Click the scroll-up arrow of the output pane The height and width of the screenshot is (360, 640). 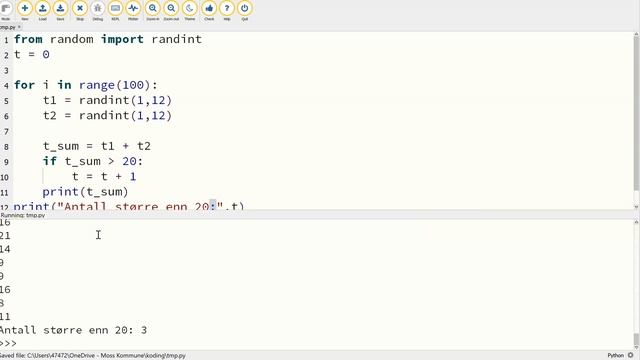pos(636,222)
